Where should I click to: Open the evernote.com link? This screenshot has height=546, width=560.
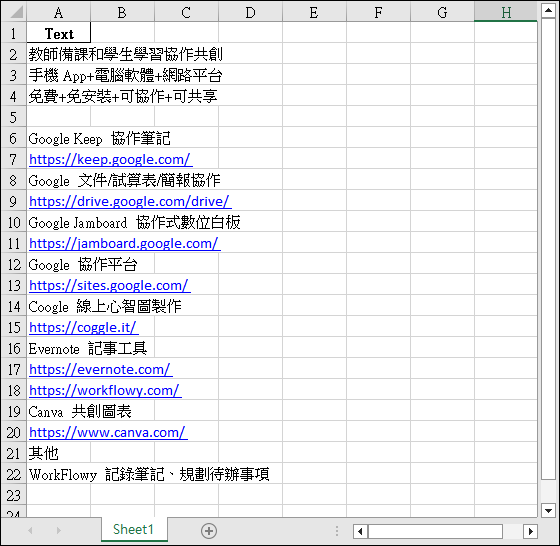101,369
